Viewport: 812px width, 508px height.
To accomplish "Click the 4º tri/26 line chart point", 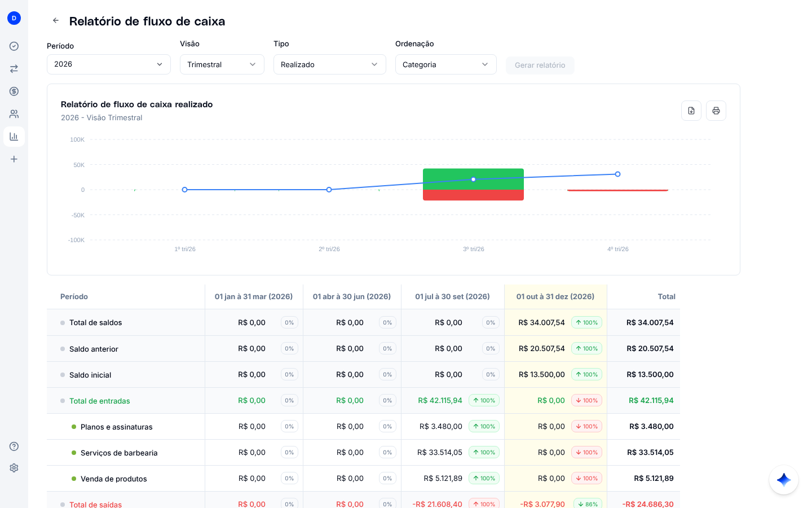I will 618,174.
